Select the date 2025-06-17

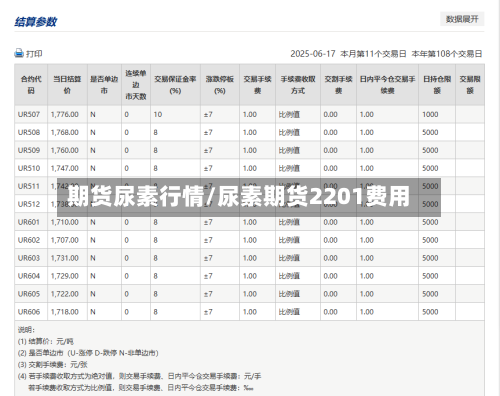point(313,54)
